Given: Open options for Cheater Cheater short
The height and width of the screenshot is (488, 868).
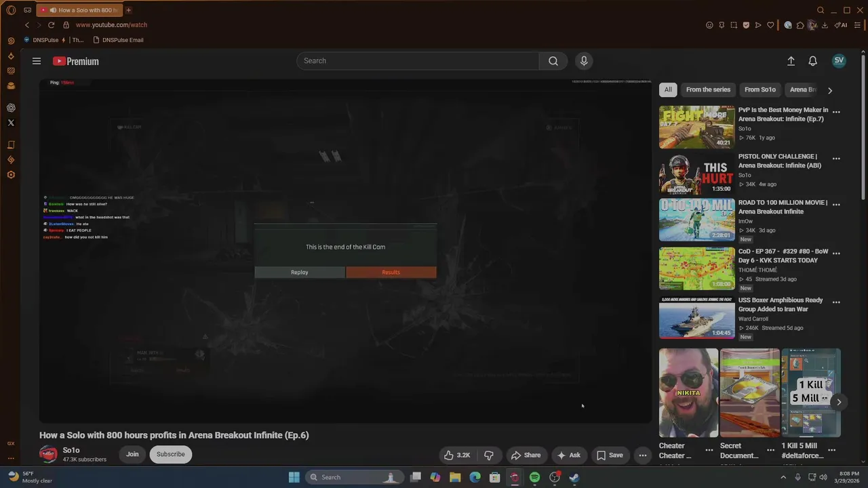Looking at the screenshot, I should tap(709, 450).
